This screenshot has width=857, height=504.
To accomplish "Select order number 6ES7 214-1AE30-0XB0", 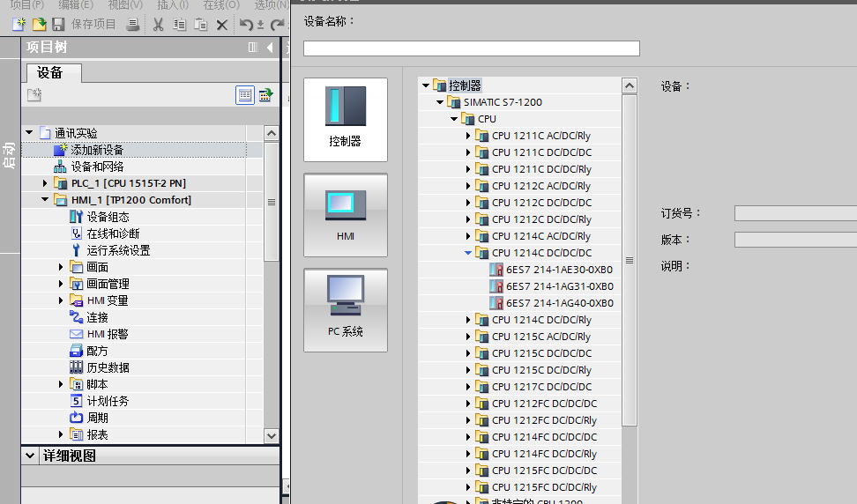I will (x=559, y=270).
